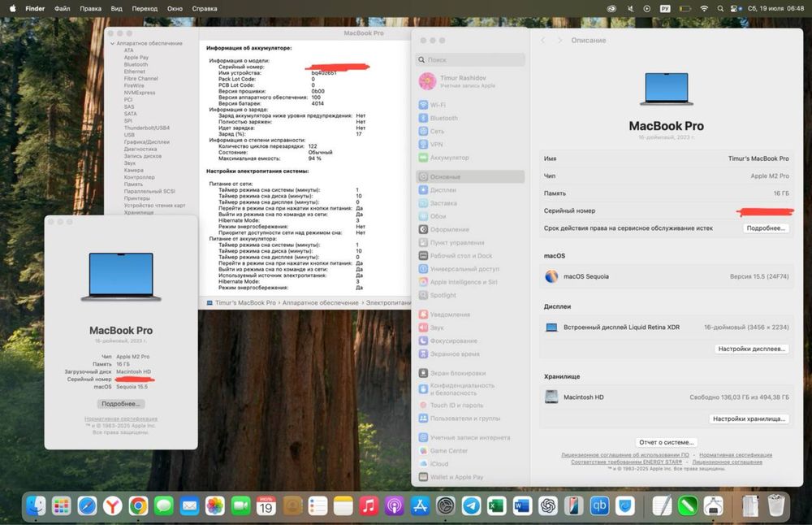Select Wi-Fi in Settings sidebar
This screenshot has width=812, height=525.
pyautogui.click(x=471, y=105)
